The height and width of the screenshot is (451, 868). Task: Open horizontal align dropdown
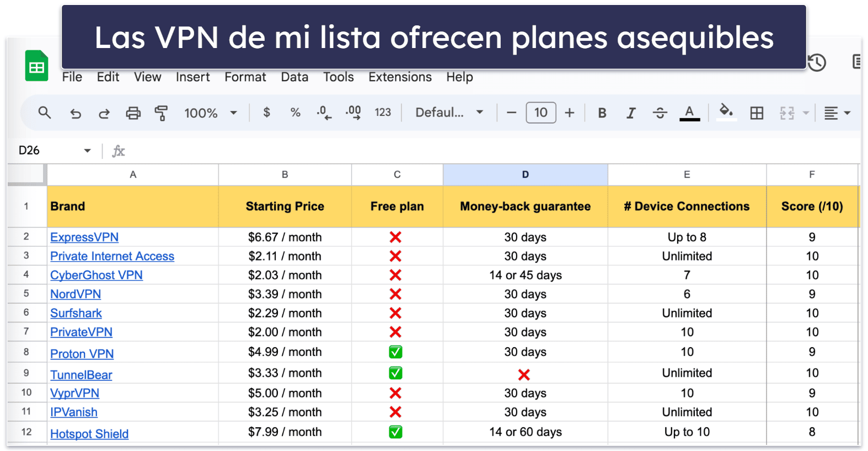click(837, 113)
